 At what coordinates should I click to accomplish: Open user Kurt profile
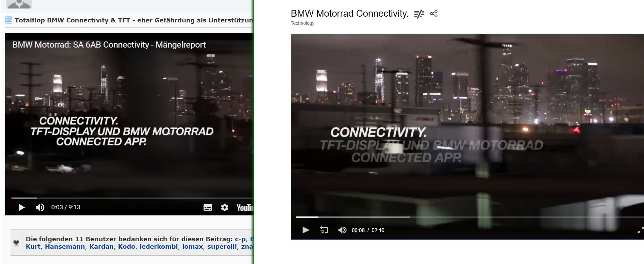[x=33, y=247]
